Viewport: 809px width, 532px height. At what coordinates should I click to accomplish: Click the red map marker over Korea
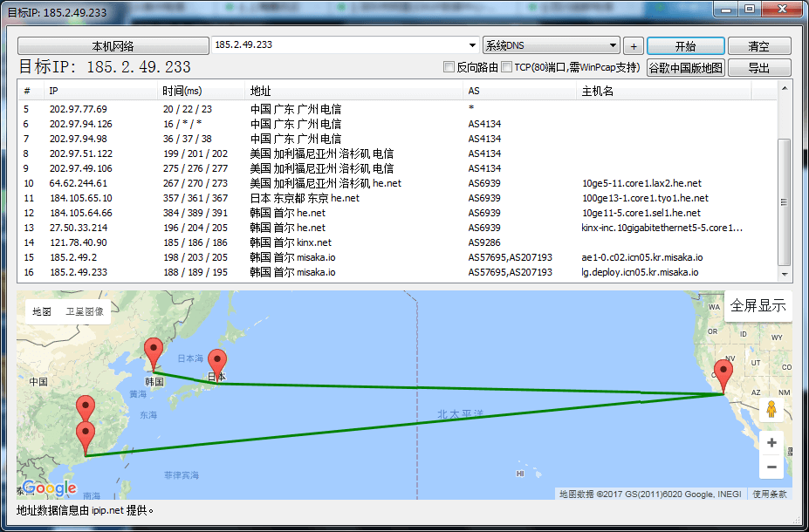[154, 353]
